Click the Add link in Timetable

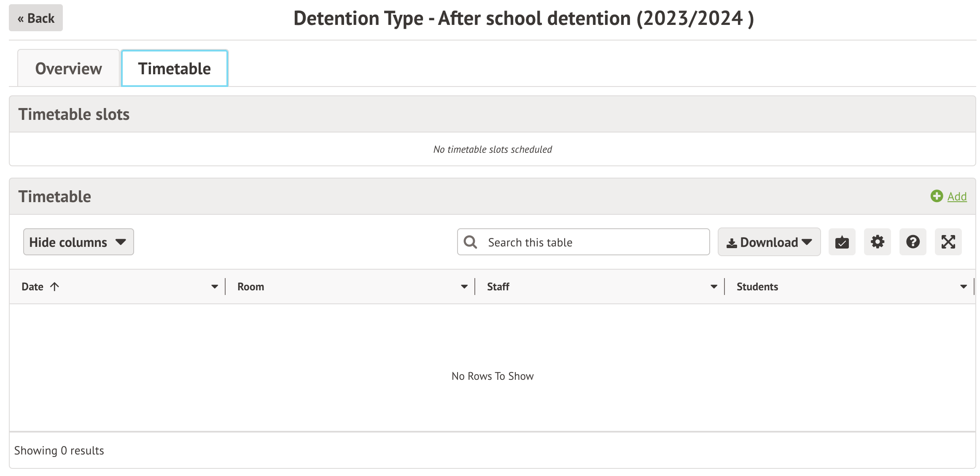point(957,197)
